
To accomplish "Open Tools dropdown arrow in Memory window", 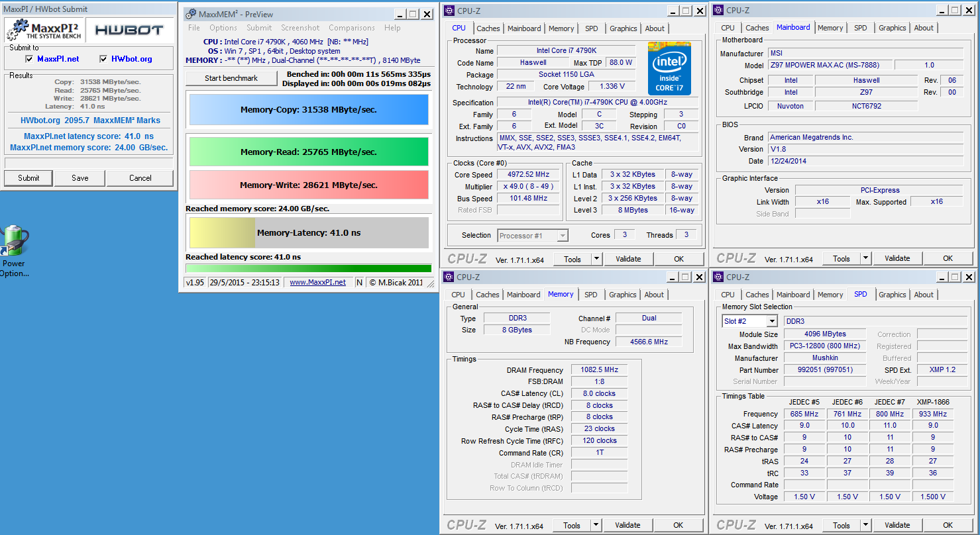I will [x=596, y=526].
